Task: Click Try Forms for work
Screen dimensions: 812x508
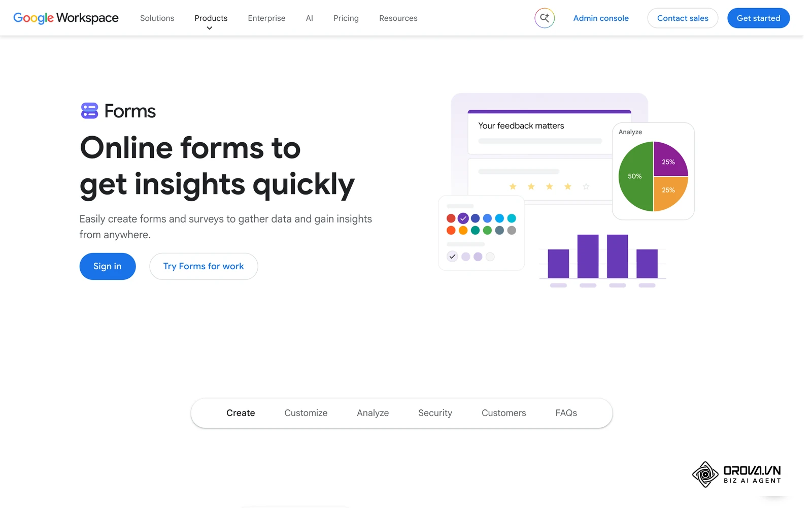Action: [x=204, y=266]
